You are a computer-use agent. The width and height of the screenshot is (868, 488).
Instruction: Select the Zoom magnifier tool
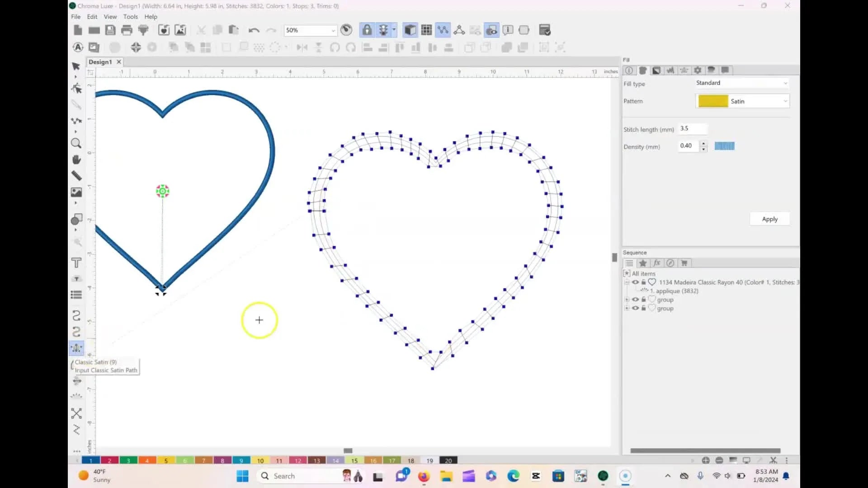(x=76, y=143)
